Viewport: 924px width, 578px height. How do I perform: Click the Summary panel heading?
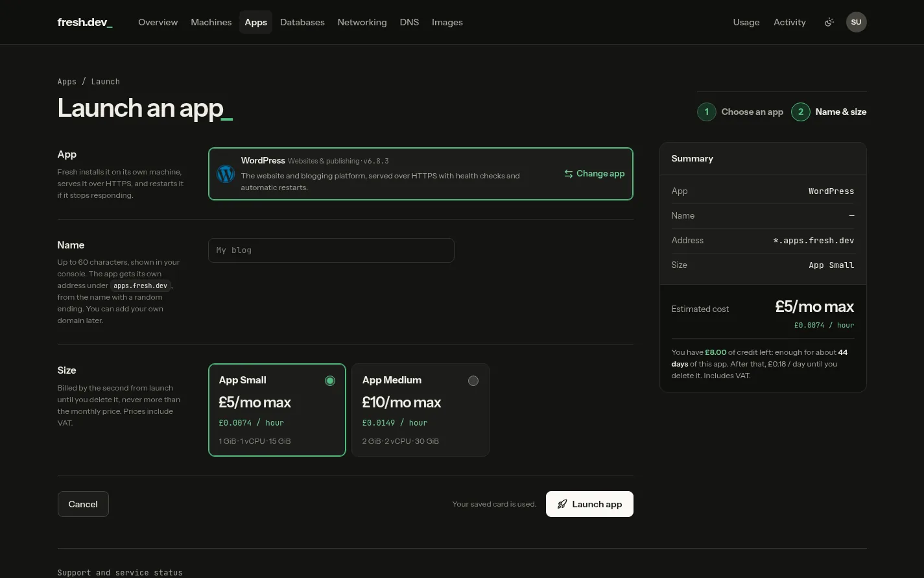[x=692, y=159]
